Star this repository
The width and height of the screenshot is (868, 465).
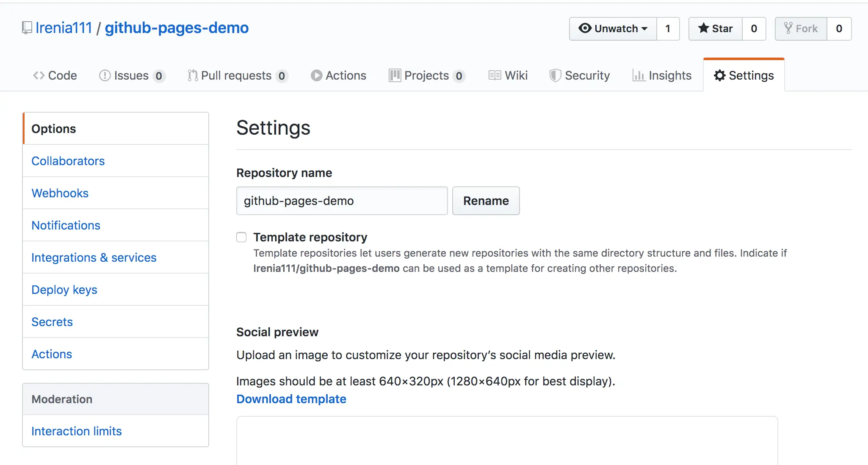[716, 29]
